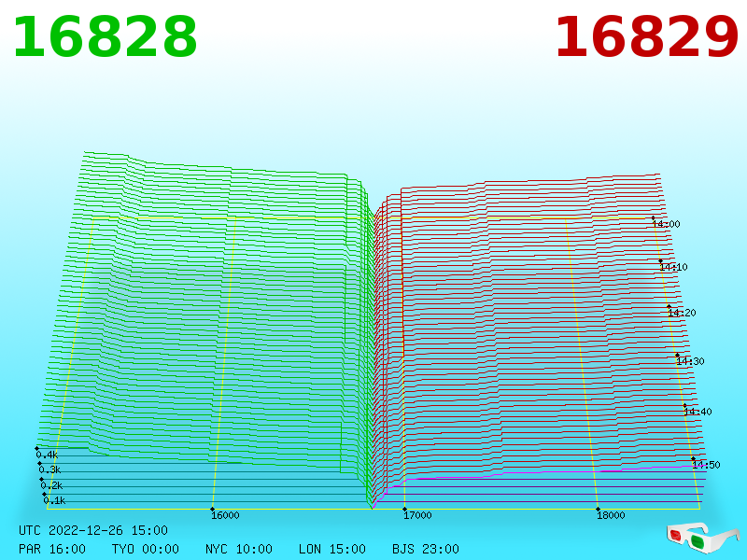Click the PAR 16:00 time

[52, 549]
